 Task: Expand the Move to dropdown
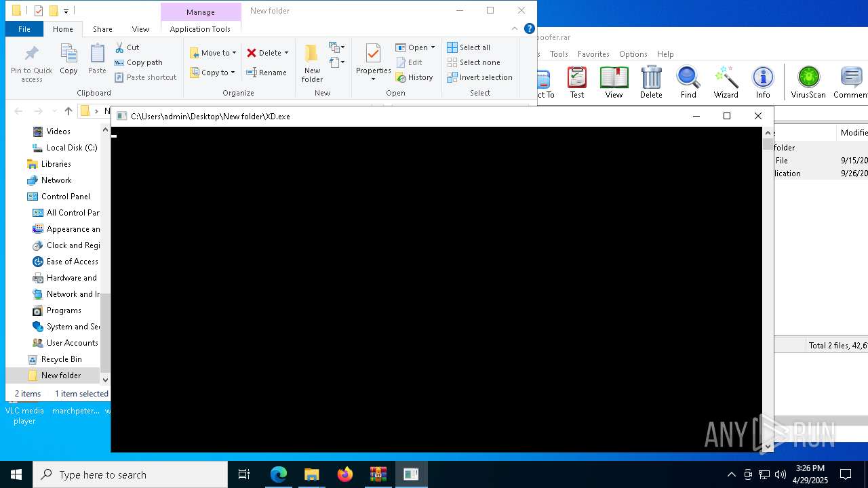point(235,53)
